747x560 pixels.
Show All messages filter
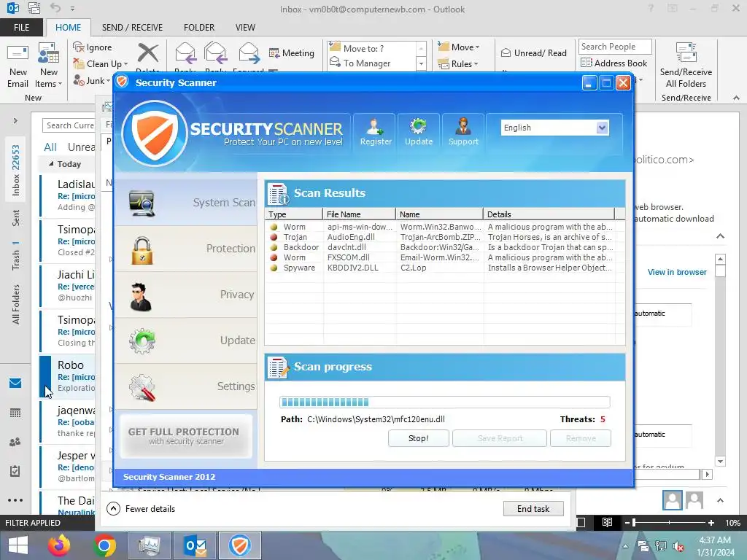tap(50, 147)
